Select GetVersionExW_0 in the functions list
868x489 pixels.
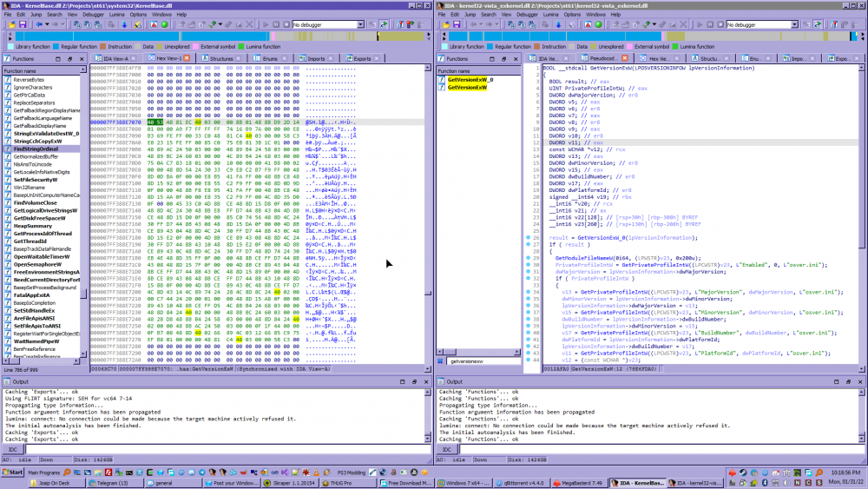point(470,80)
